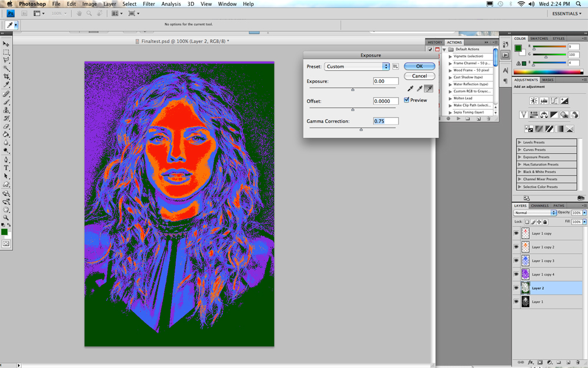Hide Layer 1
The image size is (588, 368).
tap(516, 301)
